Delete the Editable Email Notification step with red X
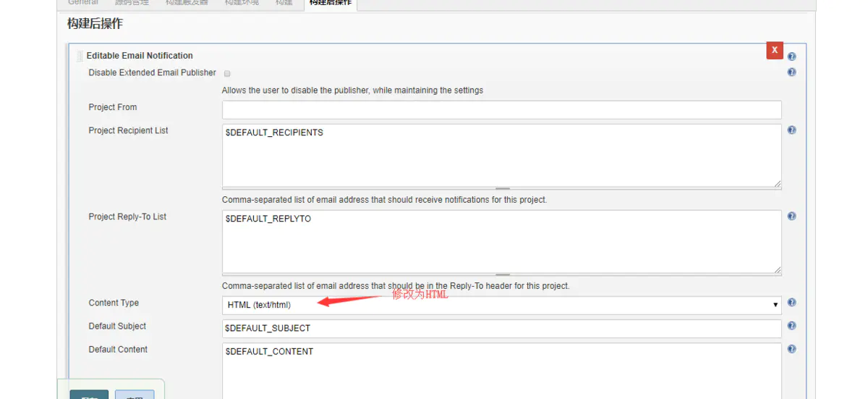Image resolution: width=868 pixels, height=399 pixels. coord(775,50)
